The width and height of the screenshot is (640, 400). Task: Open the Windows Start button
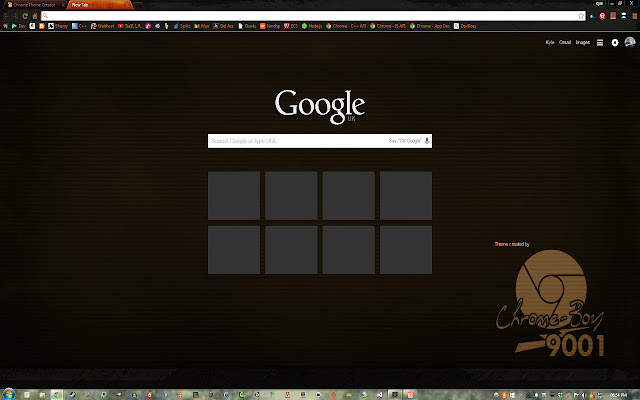[8, 394]
